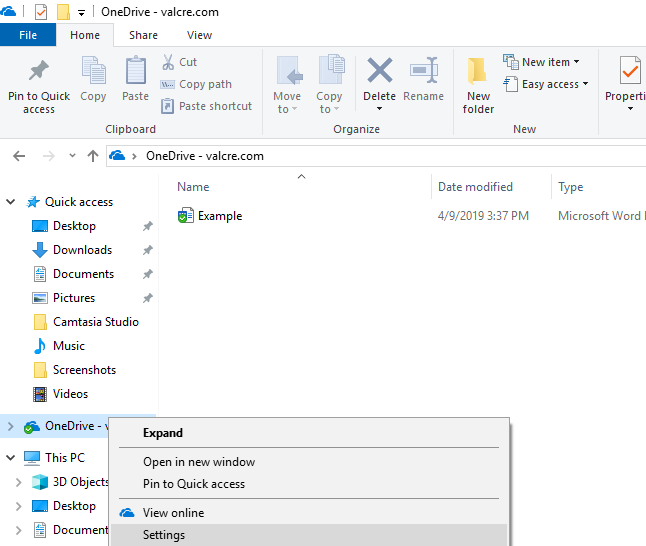
Task: Expand the 3D Objects tree node
Action: coord(19,482)
